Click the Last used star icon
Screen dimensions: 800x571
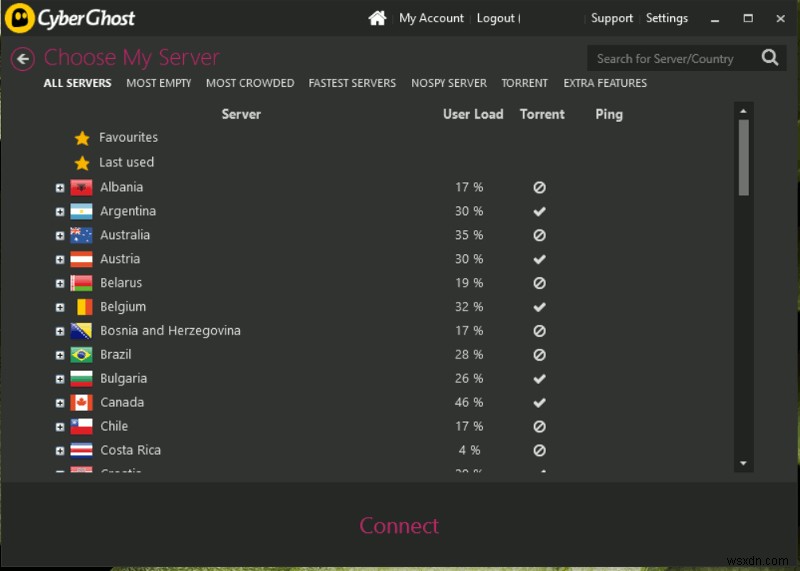click(x=82, y=163)
